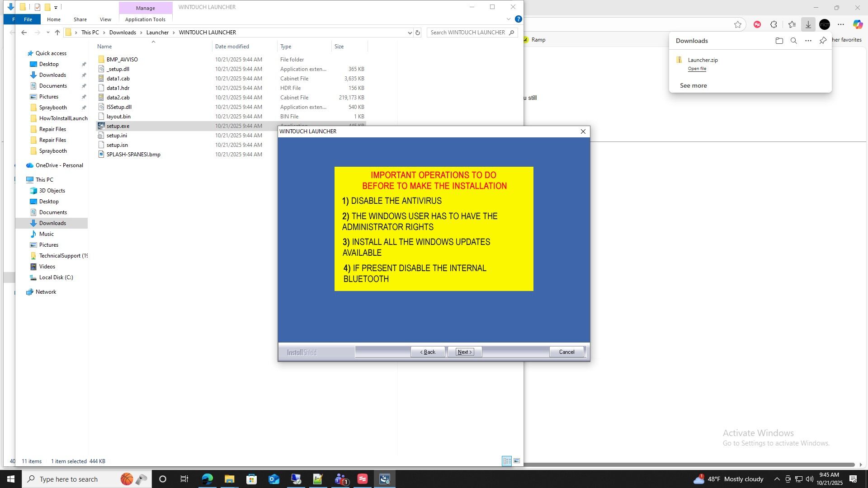Open recent locations dropdown arrow

coord(47,33)
